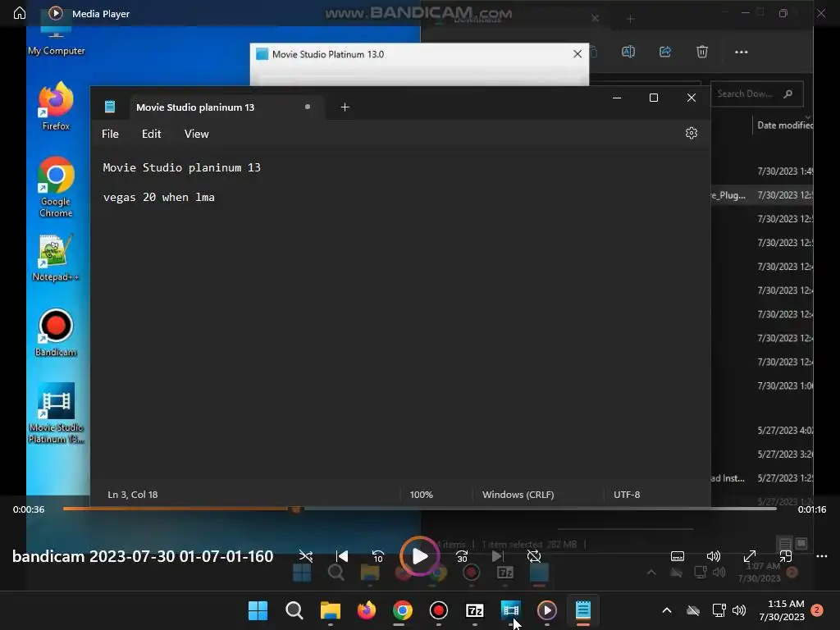
Task: Click the total duration 0:01:16
Action: [811, 509]
